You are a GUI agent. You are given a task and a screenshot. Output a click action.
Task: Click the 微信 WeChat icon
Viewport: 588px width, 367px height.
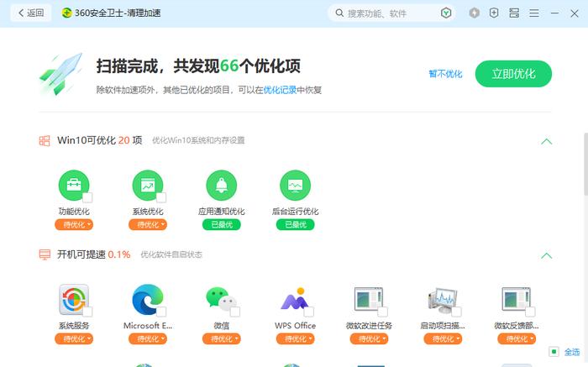[x=221, y=299]
